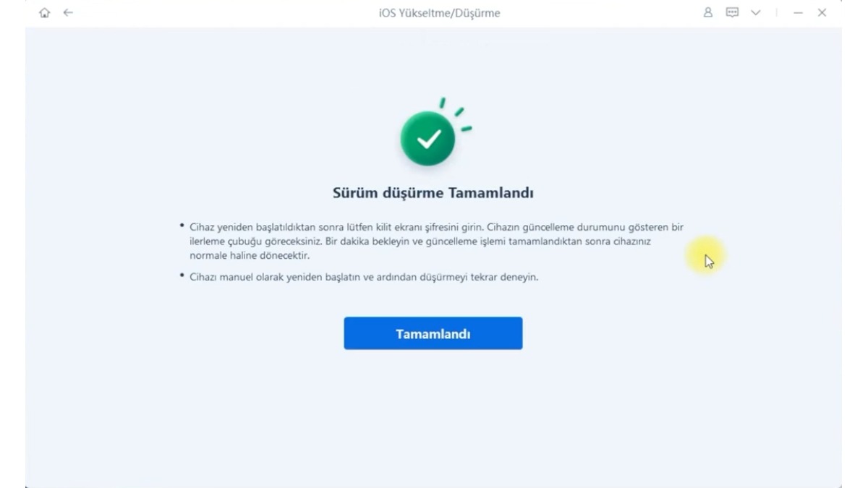Expand the chevron menu in title bar
Viewport: 868px width, 488px height.
[x=755, y=13]
